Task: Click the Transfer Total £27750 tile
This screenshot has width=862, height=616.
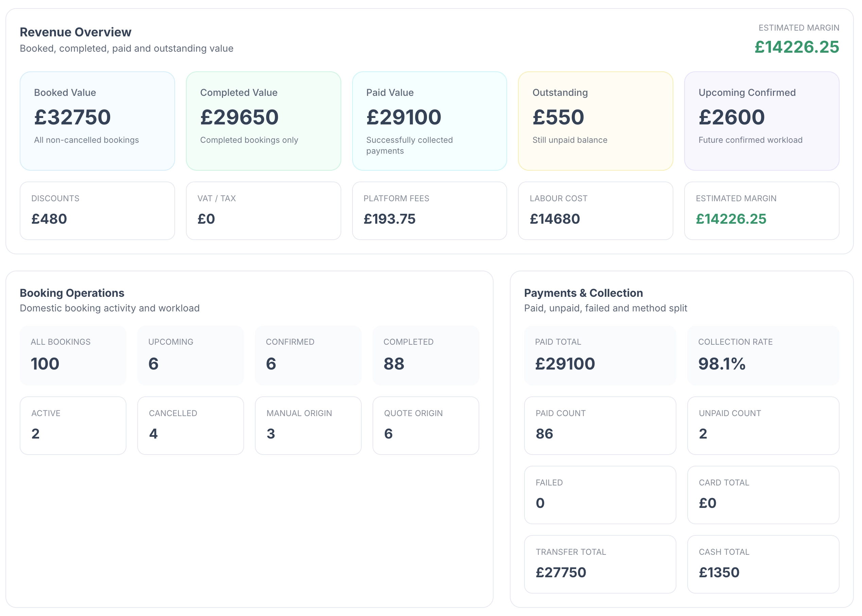Action: click(600, 564)
